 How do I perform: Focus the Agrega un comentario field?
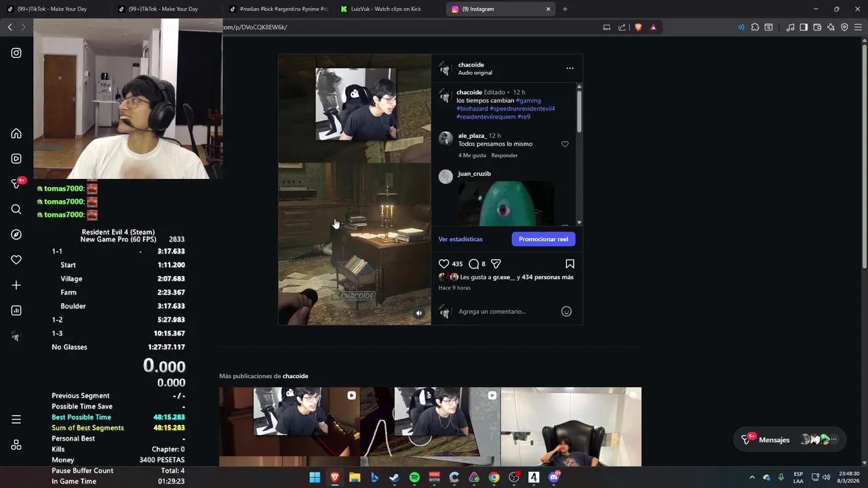506,311
